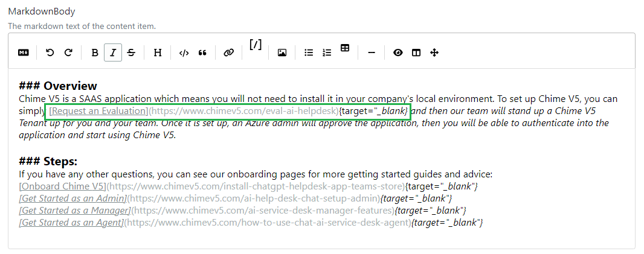Click the '### Overview' heading text
The width and height of the screenshot is (644, 254).
pyautogui.click(x=58, y=86)
